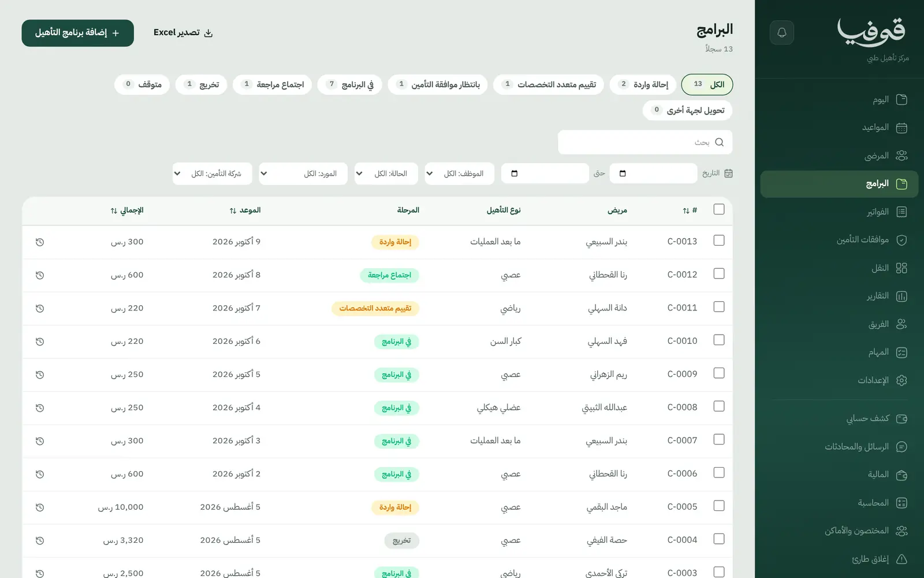This screenshot has width=924, height=578.
Task: Check the row C-0005 checkbox
Action: coord(719,506)
